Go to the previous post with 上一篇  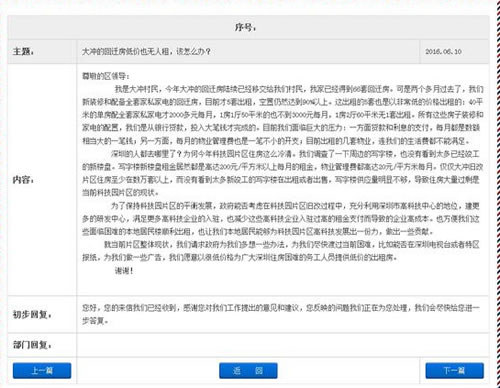(x=42, y=370)
